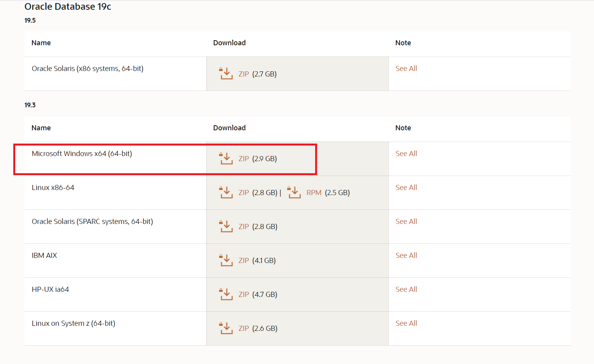Viewport: 594px width, 364px height.
Task: Click download icon for Microsoft Windows x64 ZIP
Action: pos(226,158)
